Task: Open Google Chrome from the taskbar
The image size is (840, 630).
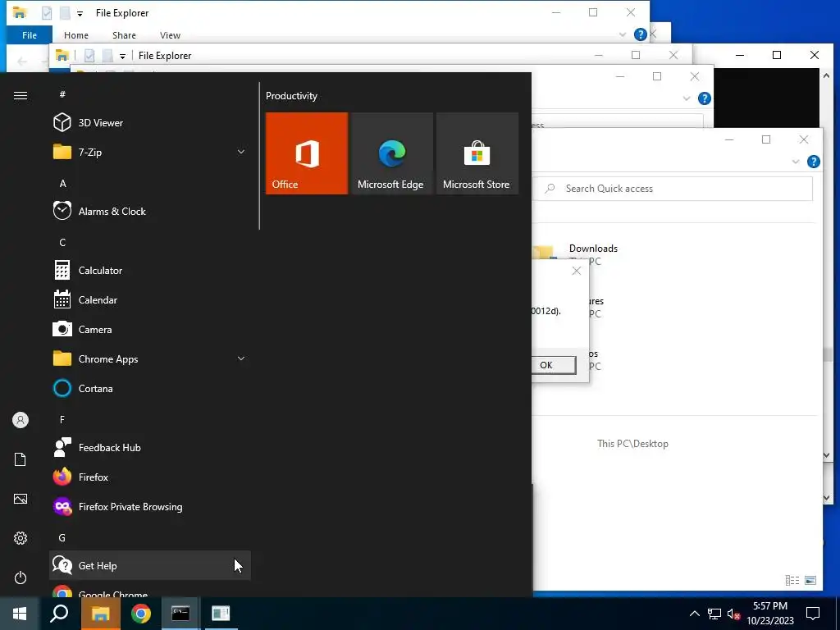Action: click(x=140, y=614)
